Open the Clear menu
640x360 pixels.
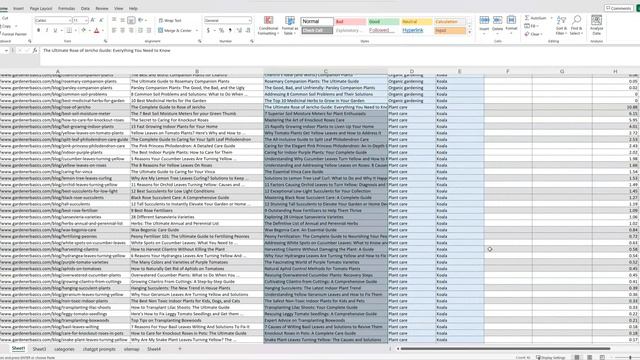tap(533, 34)
